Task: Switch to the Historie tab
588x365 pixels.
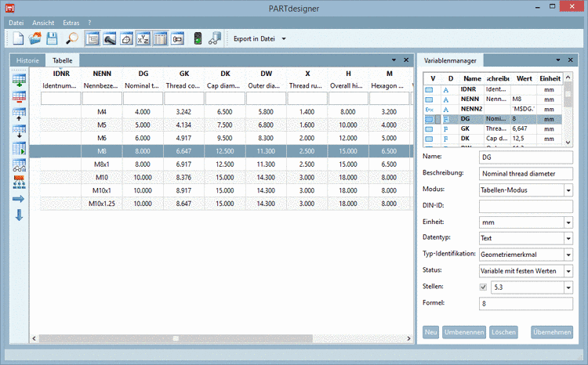Action: 28,60
